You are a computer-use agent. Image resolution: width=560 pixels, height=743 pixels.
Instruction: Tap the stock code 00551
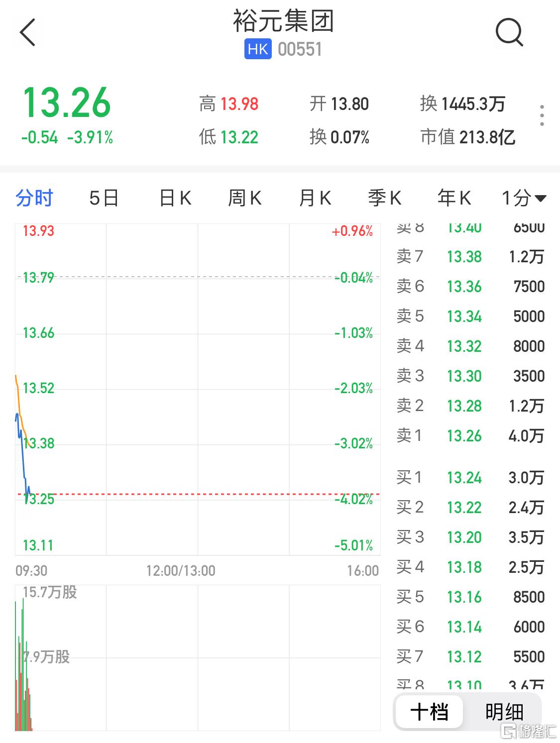pyautogui.click(x=300, y=49)
